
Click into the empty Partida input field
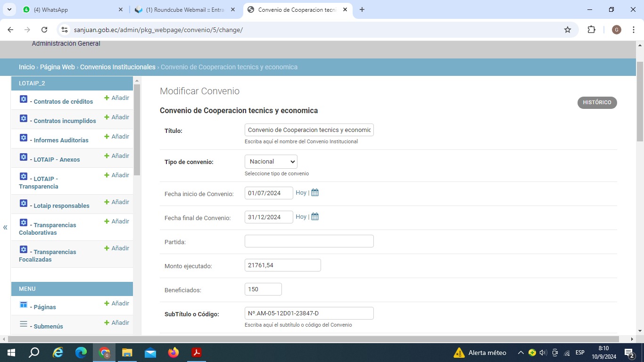tap(309, 241)
